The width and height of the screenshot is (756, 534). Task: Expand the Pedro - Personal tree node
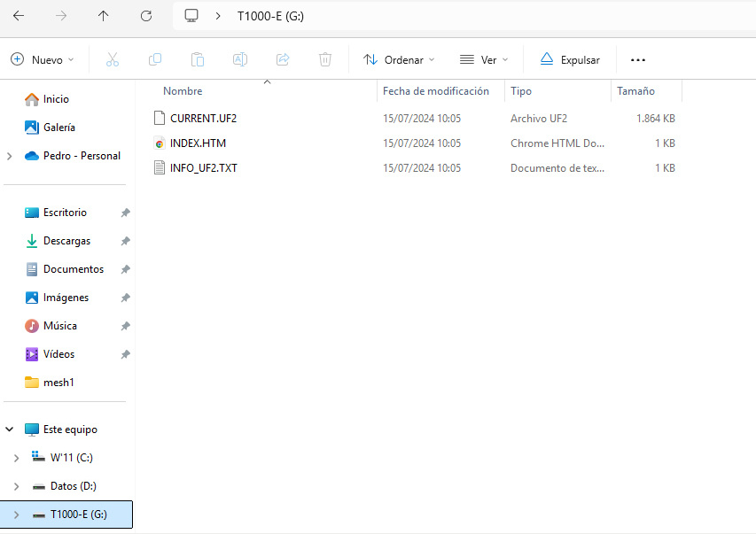click(10, 156)
